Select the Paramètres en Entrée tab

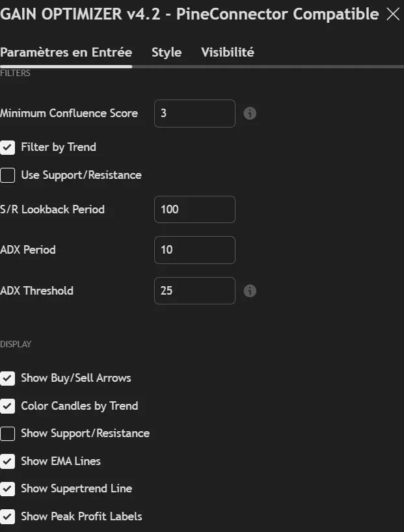pyautogui.click(x=67, y=53)
